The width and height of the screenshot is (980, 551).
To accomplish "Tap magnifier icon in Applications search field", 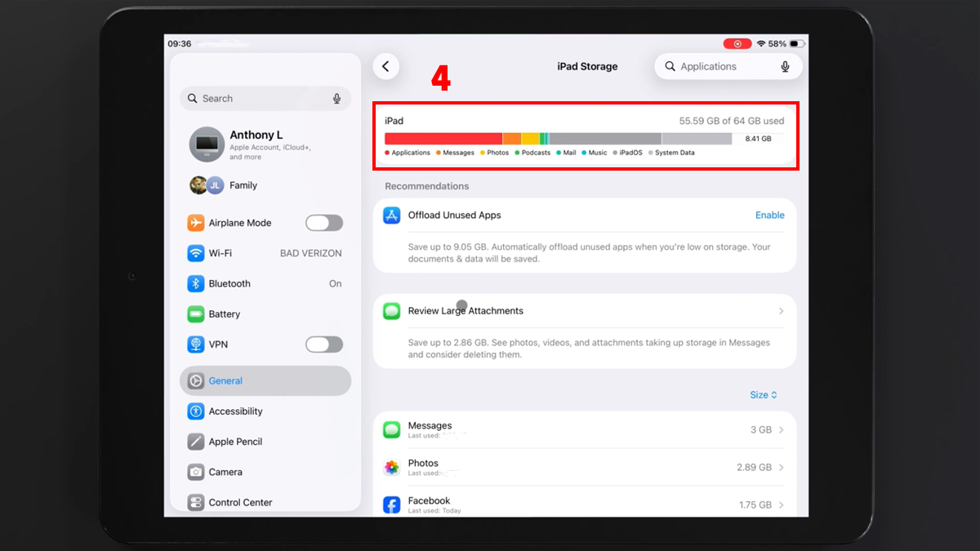I will 670,67.
